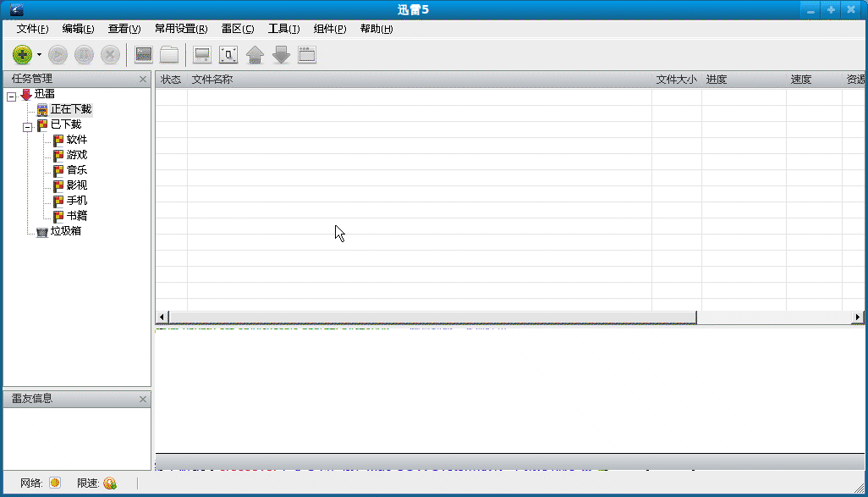Click the 迅雷5 window app icon
The width and height of the screenshot is (868, 497).
click(x=17, y=9)
